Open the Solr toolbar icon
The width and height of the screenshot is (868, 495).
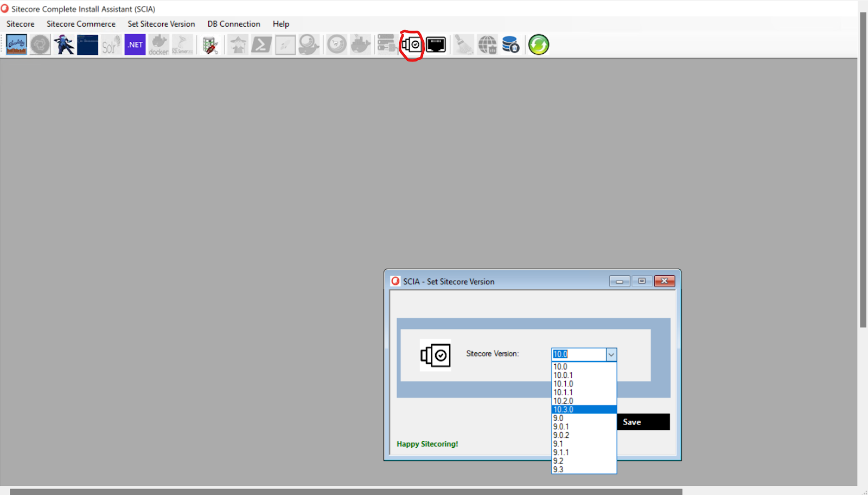pyautogui.click(x=111, y=45)
